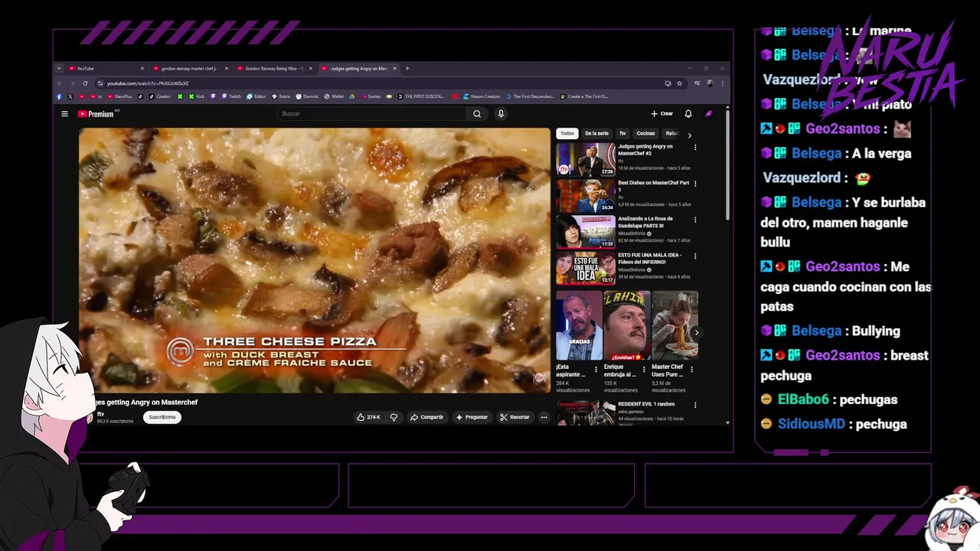Open the Nexon Creators bookmark
Image resolution: width=980 pixels, height=551 pixels.
[x=481, y=96]
